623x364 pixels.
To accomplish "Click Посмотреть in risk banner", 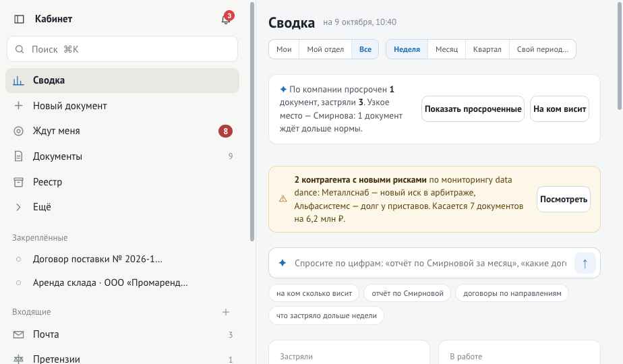I will [564, 199].
